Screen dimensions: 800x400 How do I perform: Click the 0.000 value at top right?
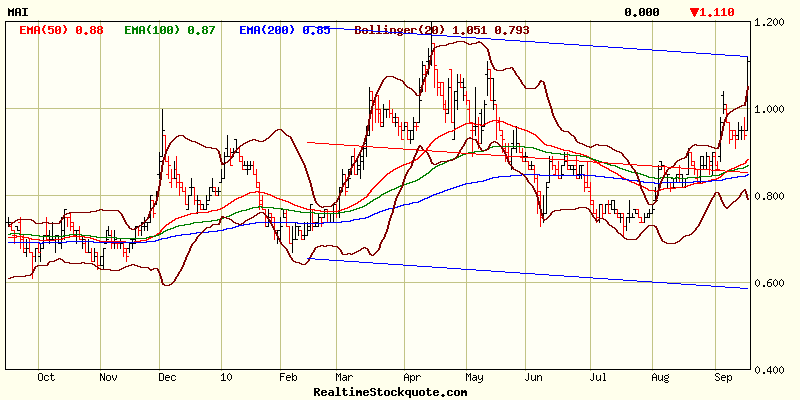click(641, 12)
